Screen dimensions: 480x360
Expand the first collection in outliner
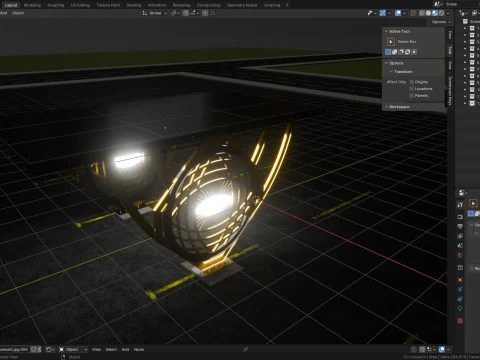(465, 28)
